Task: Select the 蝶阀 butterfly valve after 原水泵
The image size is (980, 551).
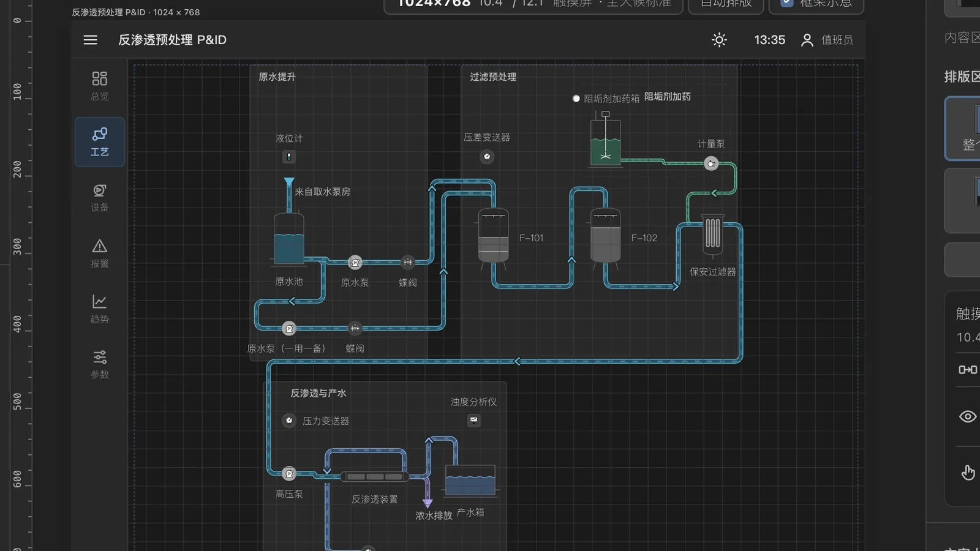Action: point(407,263)
